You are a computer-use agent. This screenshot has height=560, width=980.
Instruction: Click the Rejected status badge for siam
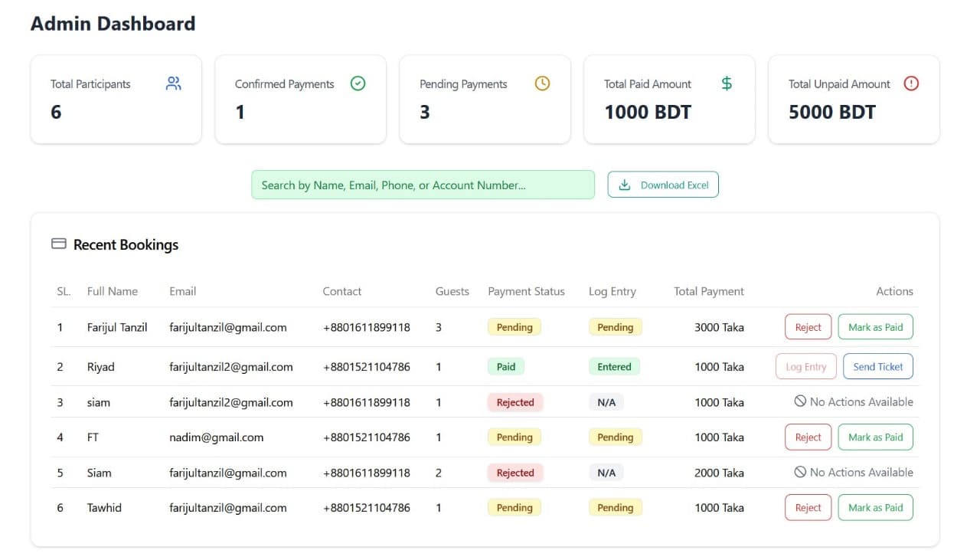point(514,401)
